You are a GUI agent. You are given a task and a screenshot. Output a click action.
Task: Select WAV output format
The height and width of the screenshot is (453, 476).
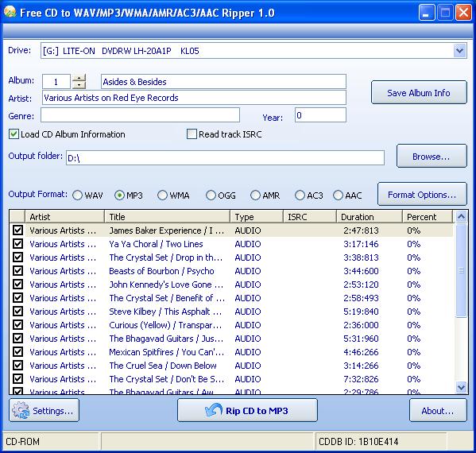click(x=77, y=196)
